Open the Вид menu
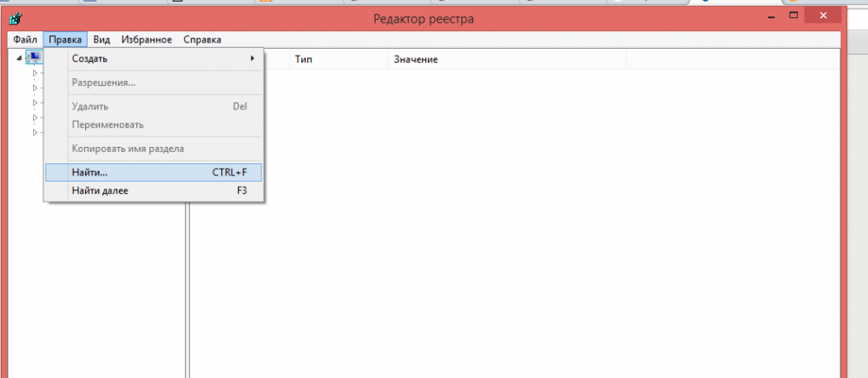The height and width of the screenshot is (378, 868). click(x=102, y=39)
